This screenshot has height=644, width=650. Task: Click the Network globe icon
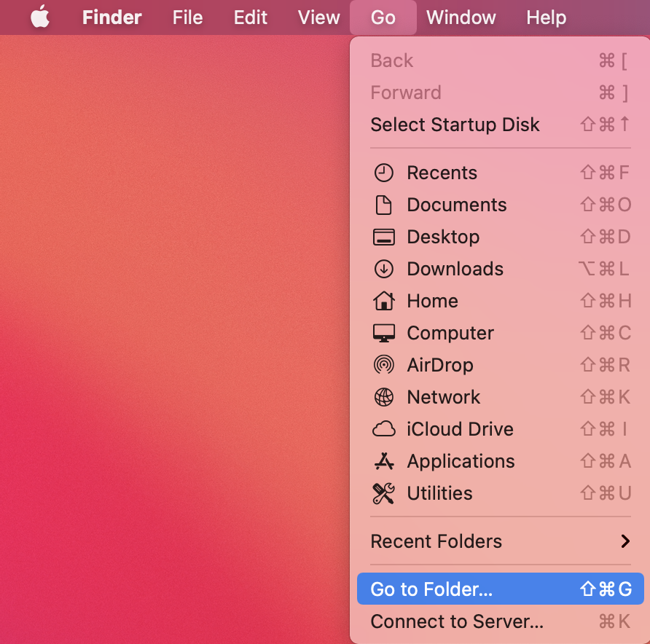pyautogui.click(x=383, y=397)
